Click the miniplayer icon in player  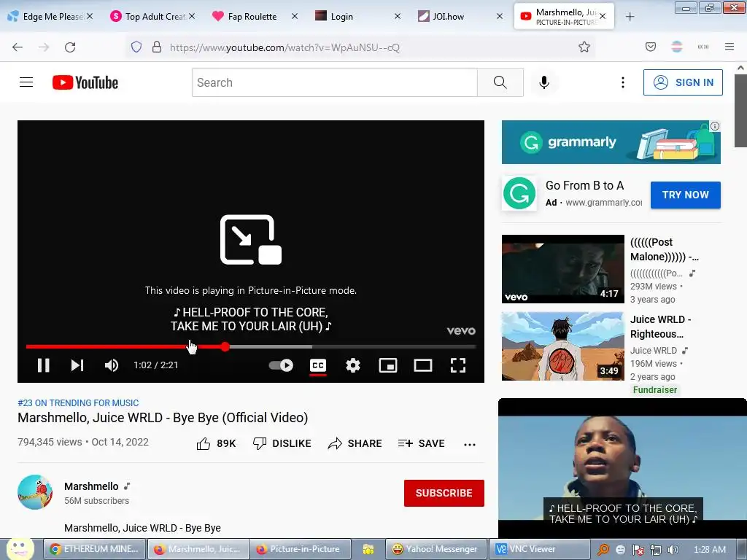click(388, 365)
